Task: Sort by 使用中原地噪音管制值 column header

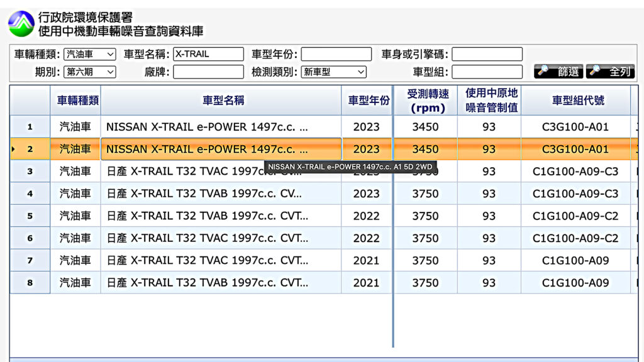Action: tap(489, 101)
